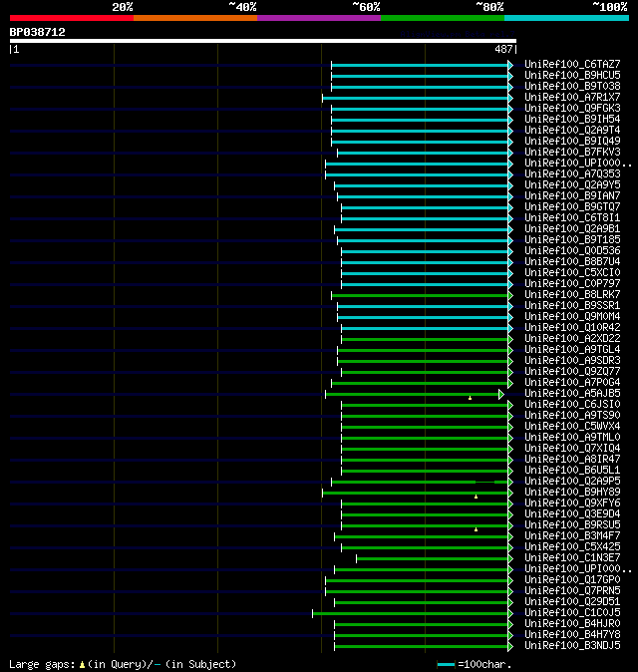Select the UniRef100_C0P797 label
This screenshot has height=672, width=638.
(572, 284)
